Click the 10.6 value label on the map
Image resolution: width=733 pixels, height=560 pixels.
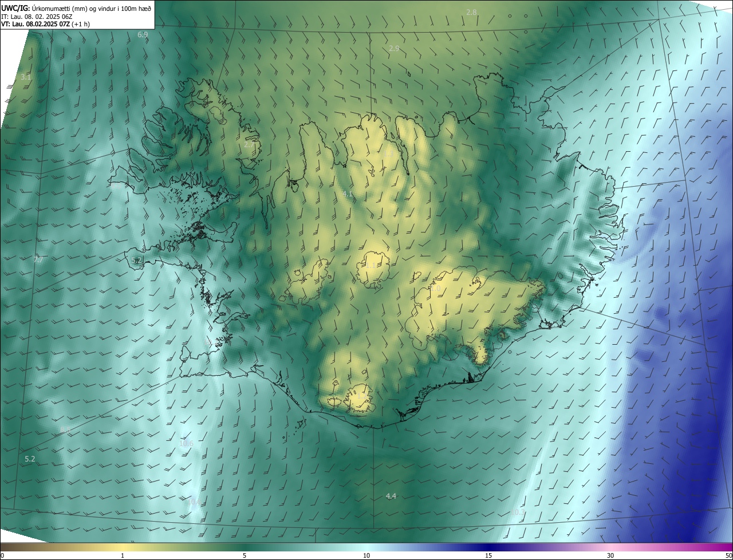click(186, 443)
